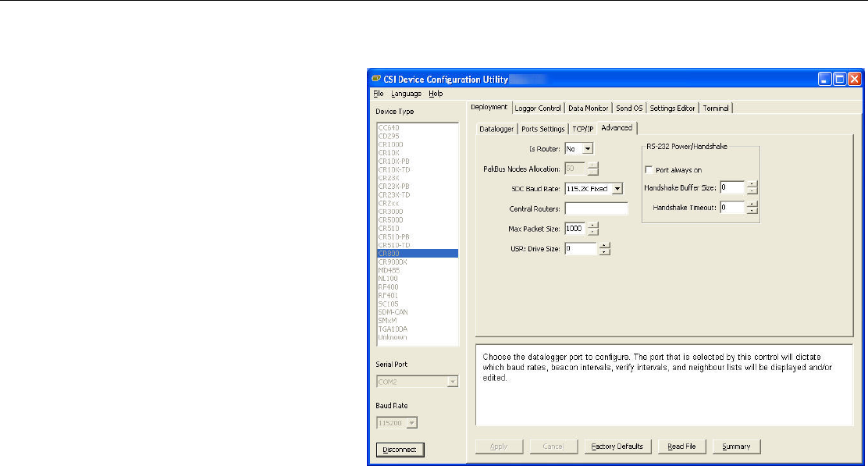868x466 pixels.
Task: Open the File menu
Action: [379, 94]
